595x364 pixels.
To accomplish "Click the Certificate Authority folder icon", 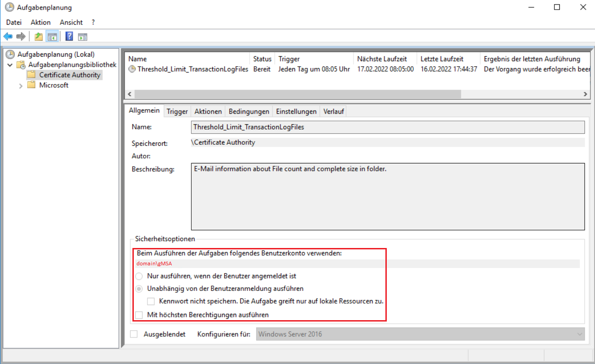I will 31,75.
